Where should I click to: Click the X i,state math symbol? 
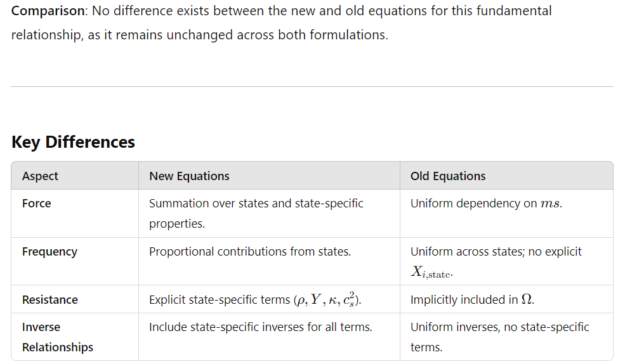pos(431,272)
